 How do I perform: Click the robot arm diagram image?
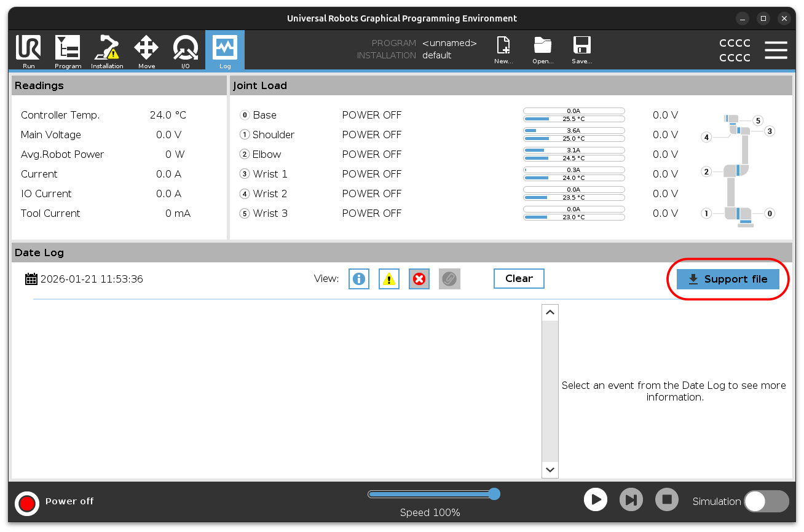(738, 171)
